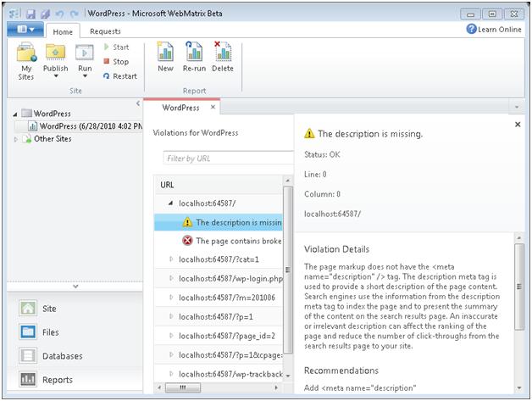Screen dimensions: 532x401
Task: Click the Undo arrow in title bar
Action: point(59,14)
